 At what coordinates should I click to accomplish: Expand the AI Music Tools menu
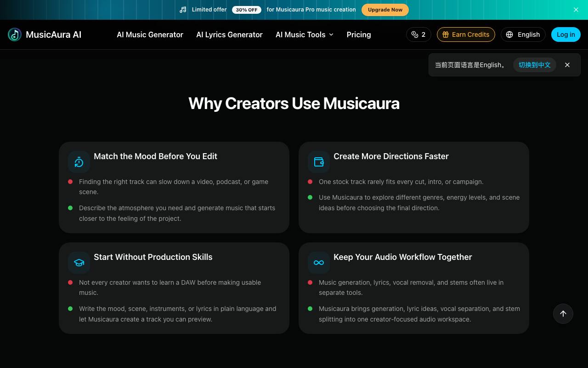pyautogui.click(x=305, y=34)
